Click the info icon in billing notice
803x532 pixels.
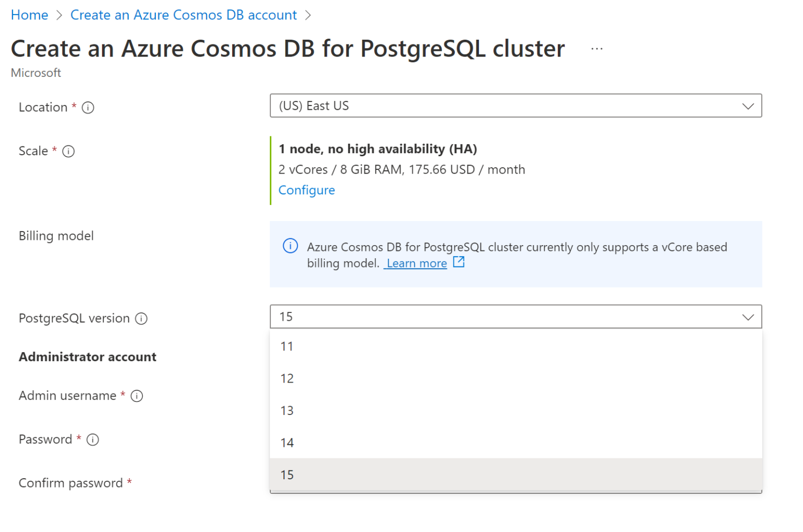click(290, 246)
